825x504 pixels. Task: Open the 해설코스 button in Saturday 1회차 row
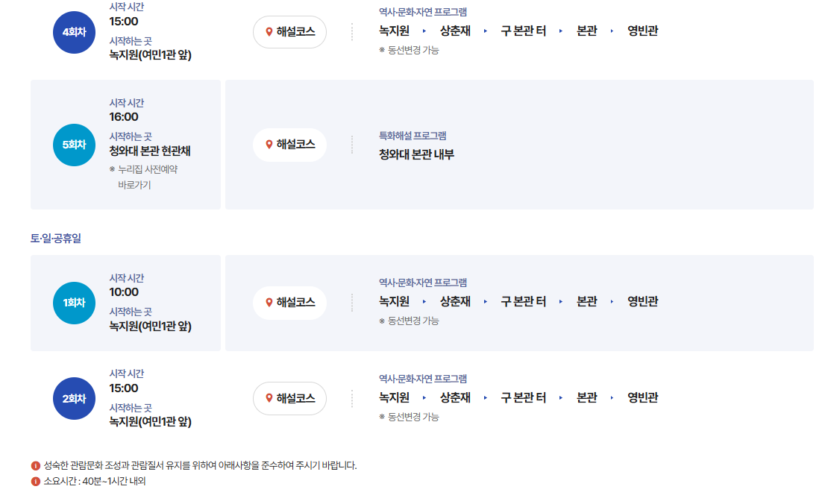[291, 302]
